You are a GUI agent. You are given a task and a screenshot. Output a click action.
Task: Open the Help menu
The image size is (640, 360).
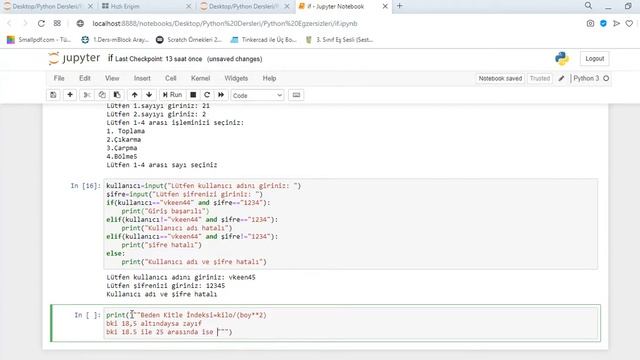click(x=269, y=78)
